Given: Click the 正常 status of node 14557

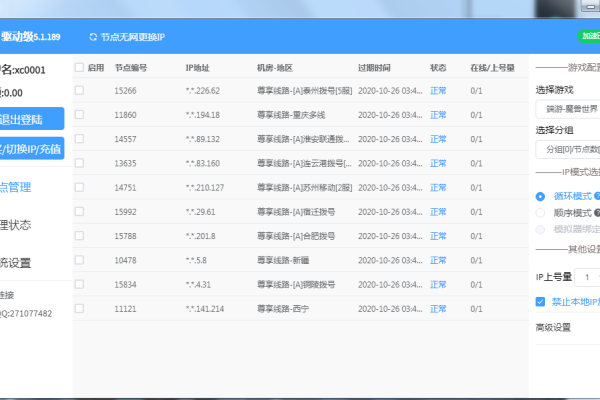Looking at the screenshot, I should pyautogui.click(x=438, y=139).
